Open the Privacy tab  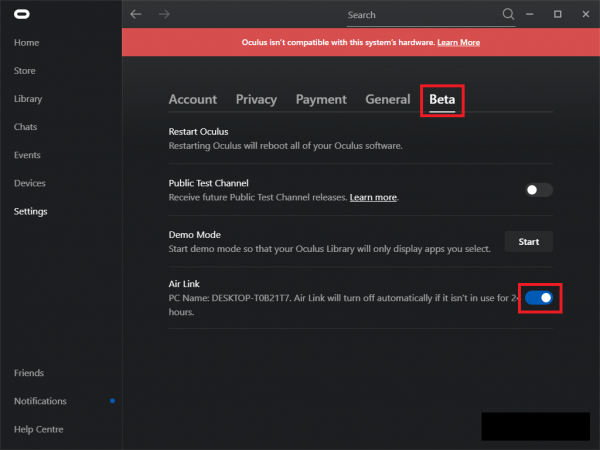pyautogui.click(x=256, y=99)
